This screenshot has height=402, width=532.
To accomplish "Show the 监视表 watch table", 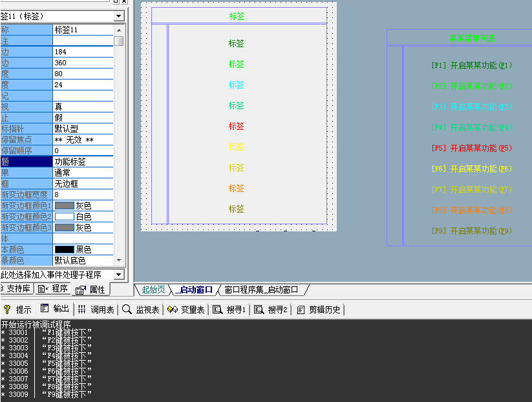I will pyautogui.click(x=141, y=310).
